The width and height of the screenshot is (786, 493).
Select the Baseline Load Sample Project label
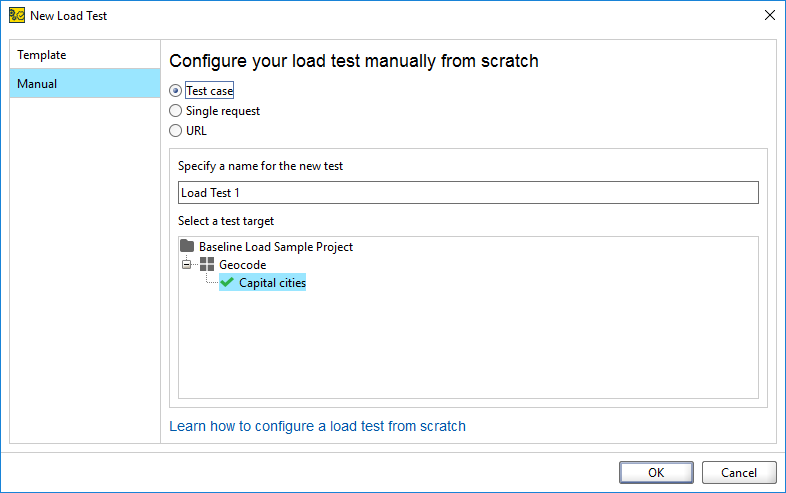click(276, 246)
